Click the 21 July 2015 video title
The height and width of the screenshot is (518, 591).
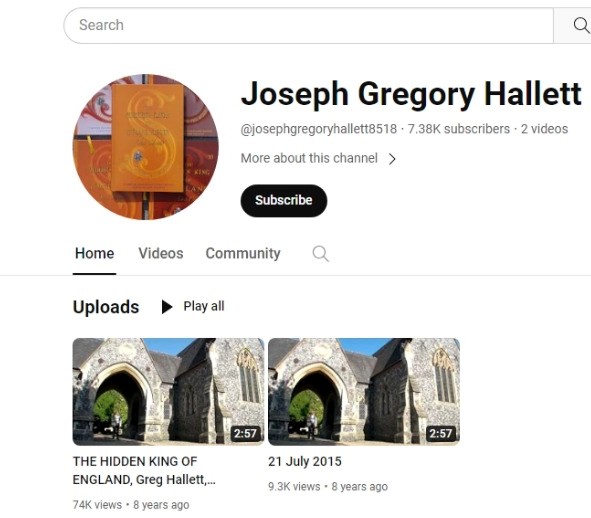(x=305, y=461)
